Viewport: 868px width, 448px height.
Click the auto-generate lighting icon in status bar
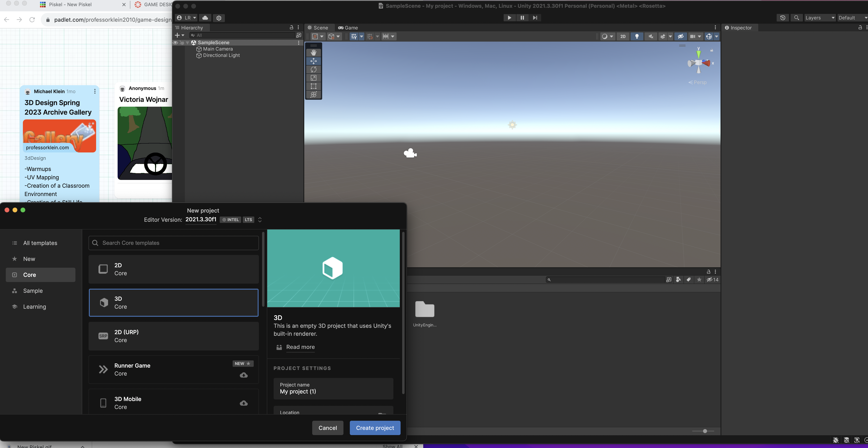click(x=857, y=440)
